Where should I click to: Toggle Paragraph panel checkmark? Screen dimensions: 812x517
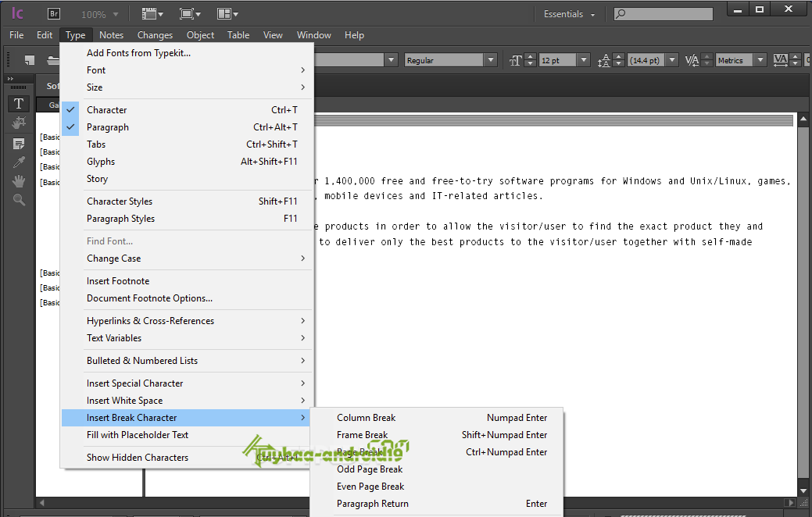[x=70, y=127]
